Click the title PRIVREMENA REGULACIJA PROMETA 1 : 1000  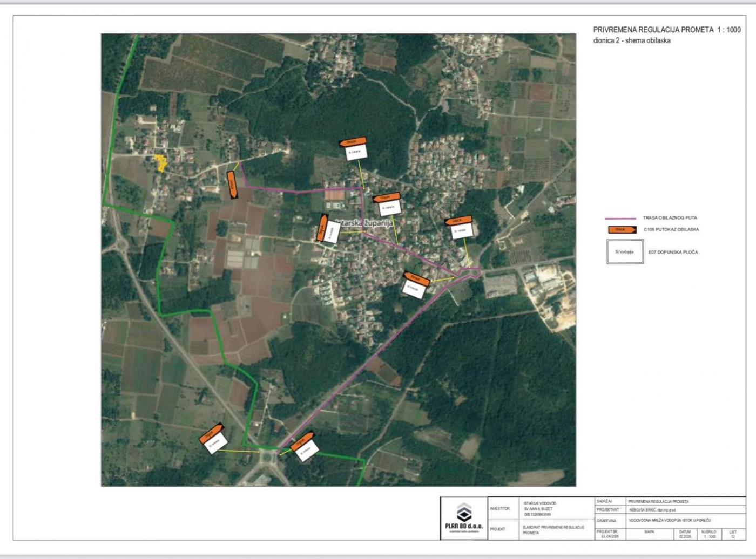(x=666, y=30)
